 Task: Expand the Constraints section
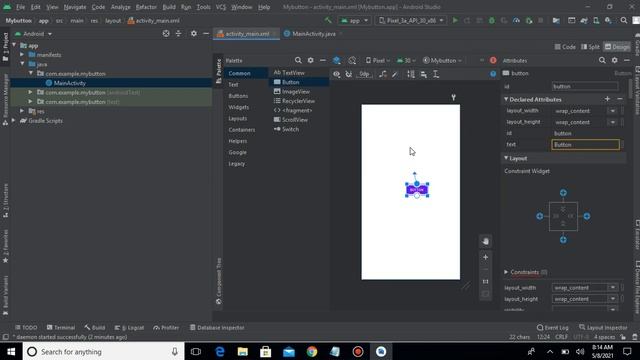[x=506, y=272]
